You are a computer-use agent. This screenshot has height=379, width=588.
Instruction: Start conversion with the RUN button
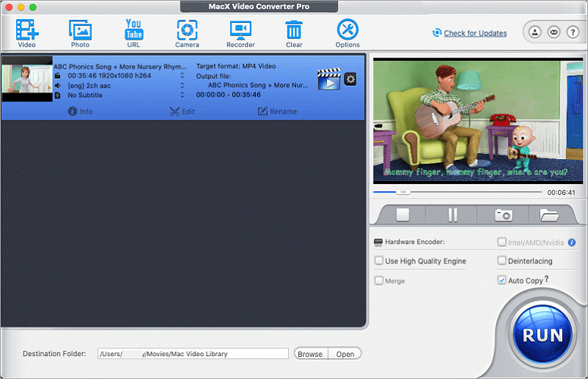point(542,335)
